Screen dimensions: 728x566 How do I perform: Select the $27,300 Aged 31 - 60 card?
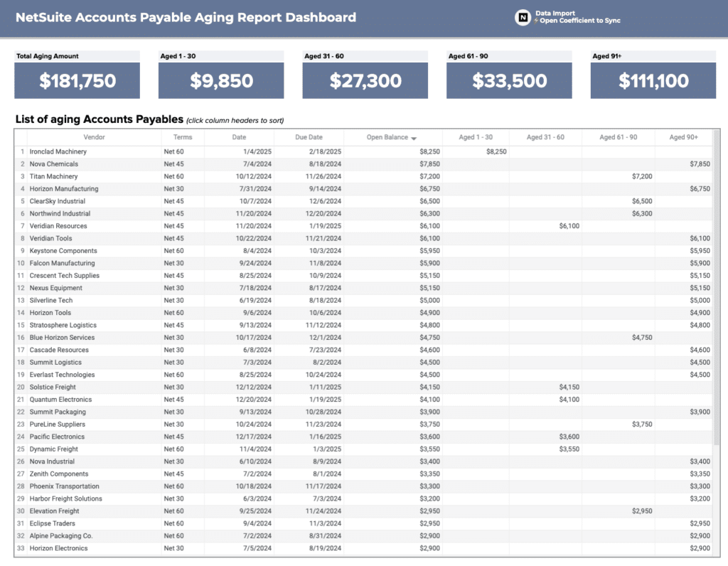[365, 80]
